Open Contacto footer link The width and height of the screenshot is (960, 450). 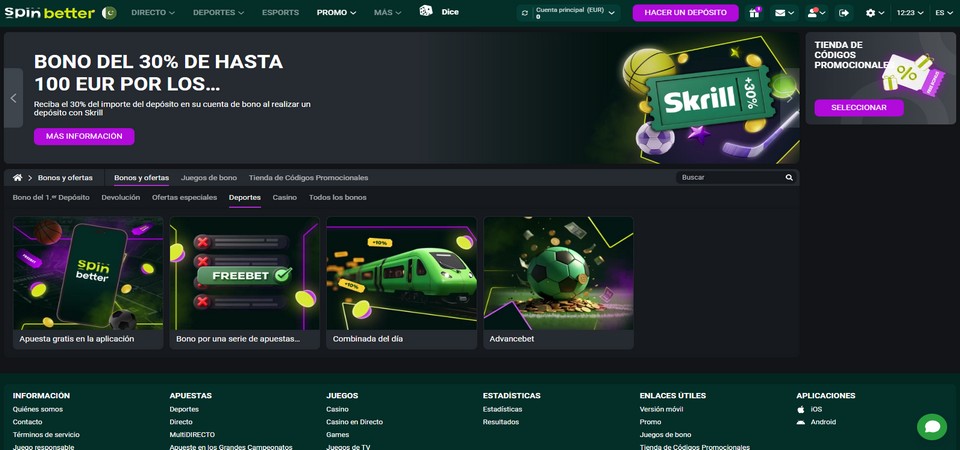pos(28,422)
